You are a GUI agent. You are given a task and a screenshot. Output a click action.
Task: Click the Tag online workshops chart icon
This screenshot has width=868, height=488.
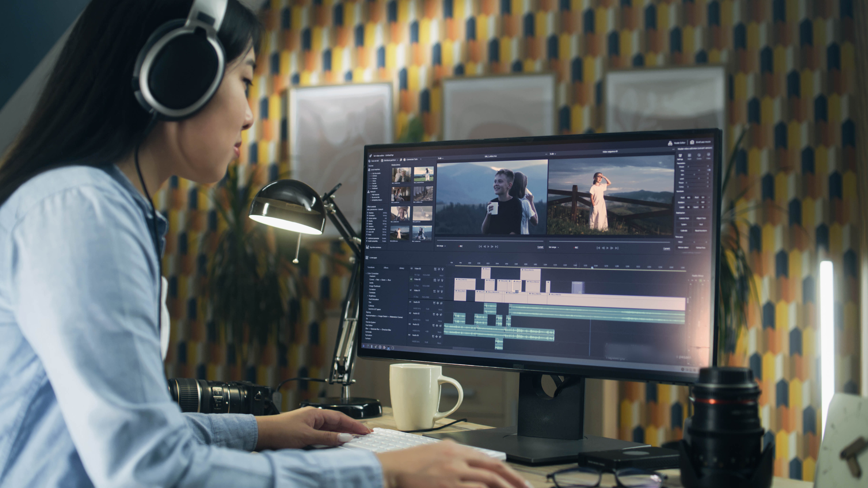[367, 247]
